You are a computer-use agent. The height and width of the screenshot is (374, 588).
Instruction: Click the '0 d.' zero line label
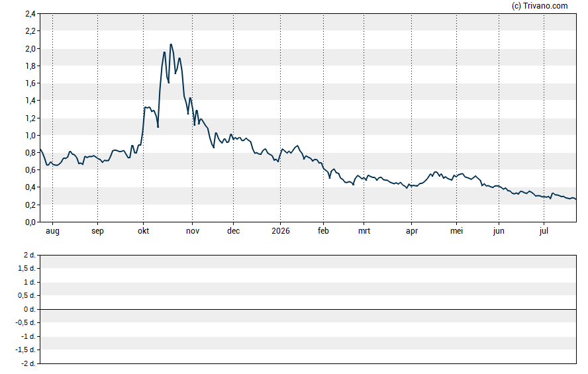(x=29, y=309)
